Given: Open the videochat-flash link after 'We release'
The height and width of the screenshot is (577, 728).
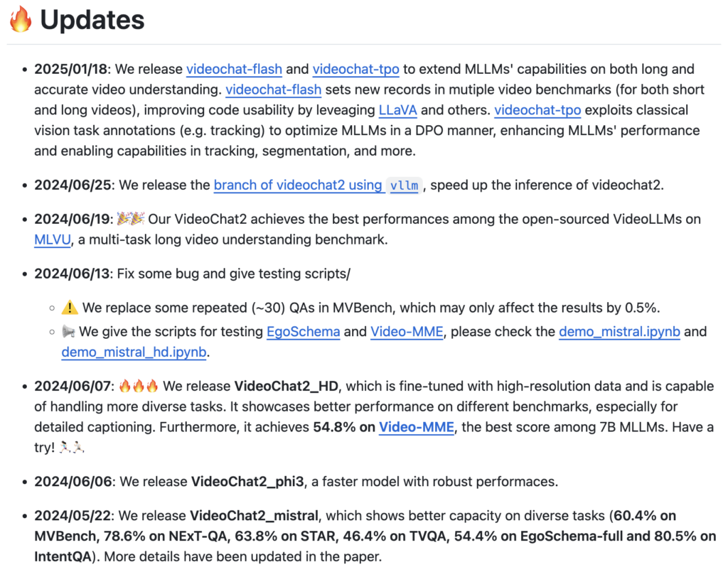Looking at the screenshot, I should click(x=234, y=70).
